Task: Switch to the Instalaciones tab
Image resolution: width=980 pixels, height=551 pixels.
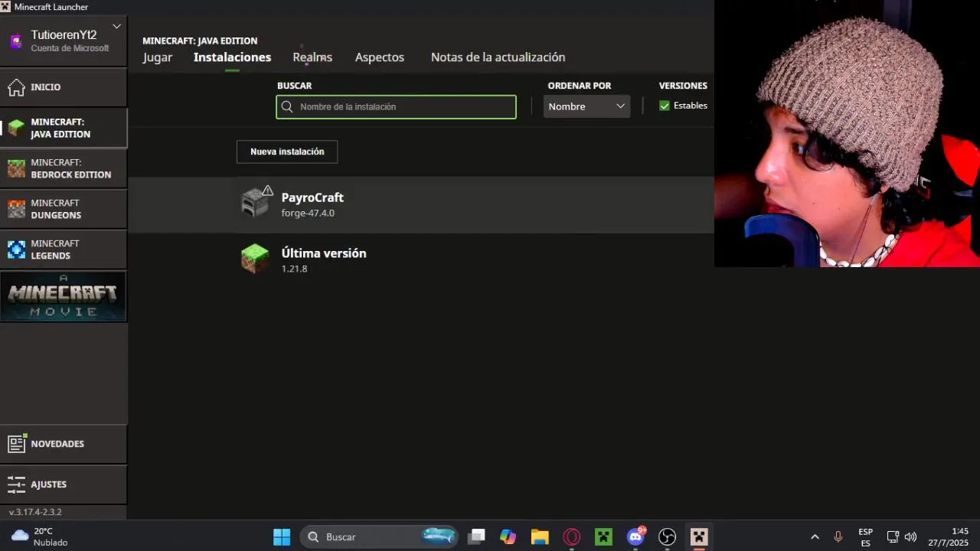Action: [232, 57]
